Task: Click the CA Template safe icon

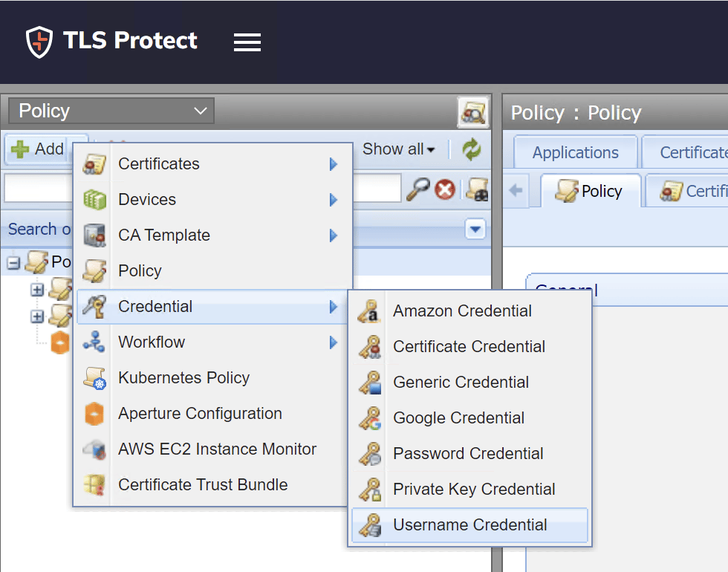Action: [94, 235]
